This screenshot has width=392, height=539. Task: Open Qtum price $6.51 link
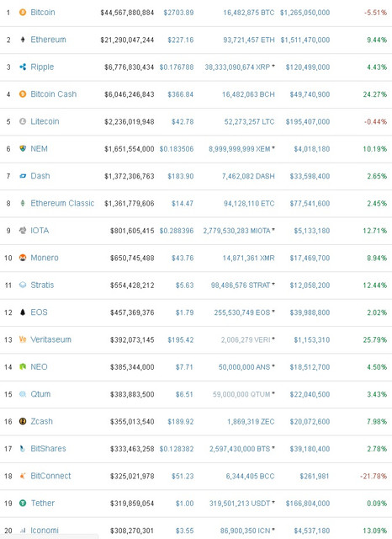click(184, 394)
